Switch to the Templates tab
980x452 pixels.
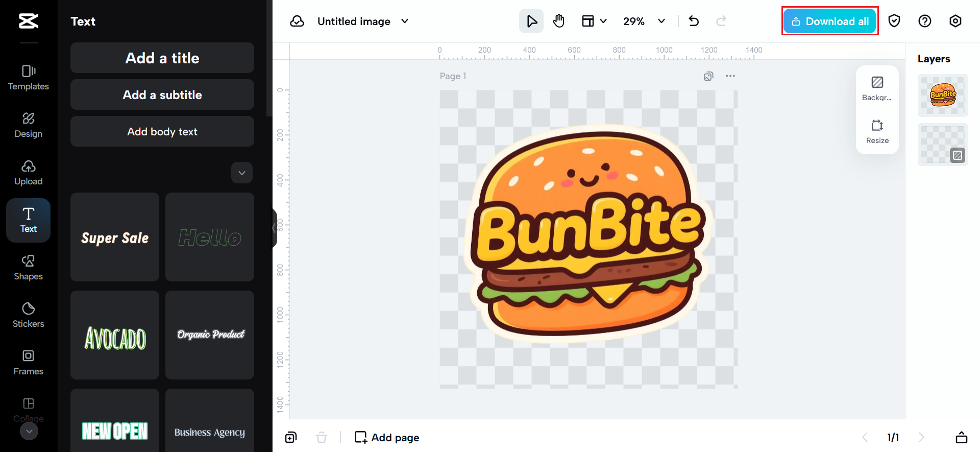tap(29, 78)
